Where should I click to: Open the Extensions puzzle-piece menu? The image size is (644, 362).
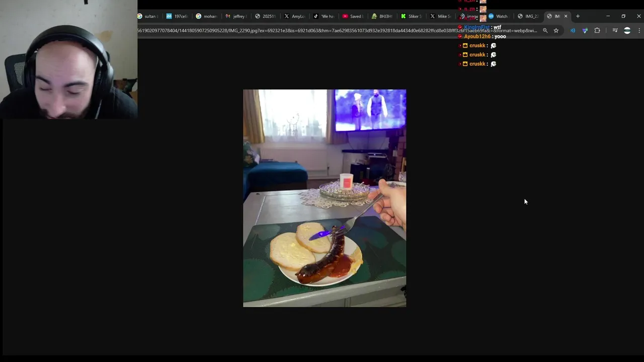(597, 31)
